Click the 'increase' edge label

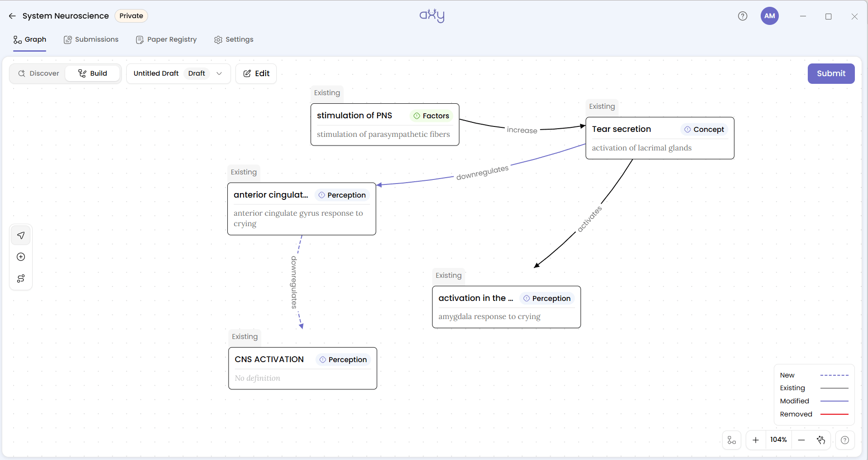point(522,130)
